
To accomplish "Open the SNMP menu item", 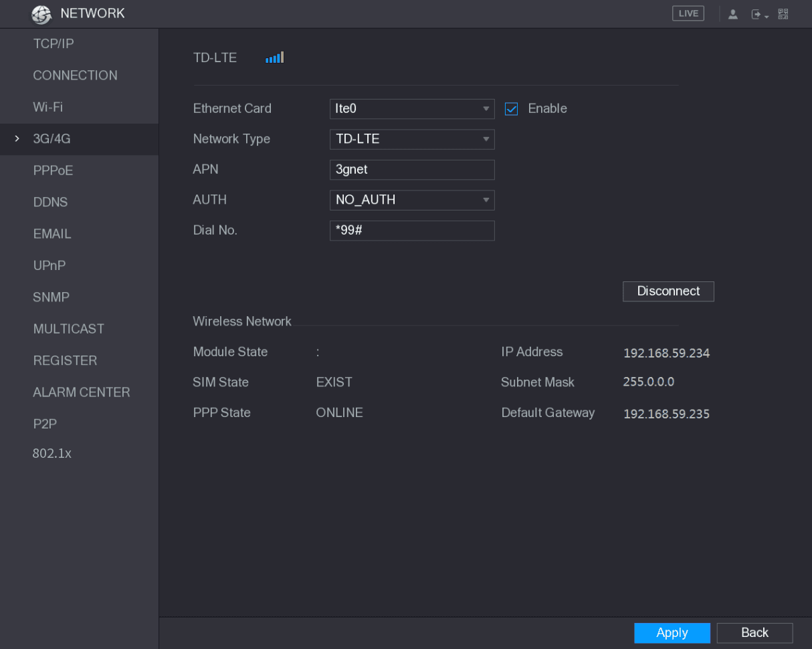I will [x=79, y=297].
